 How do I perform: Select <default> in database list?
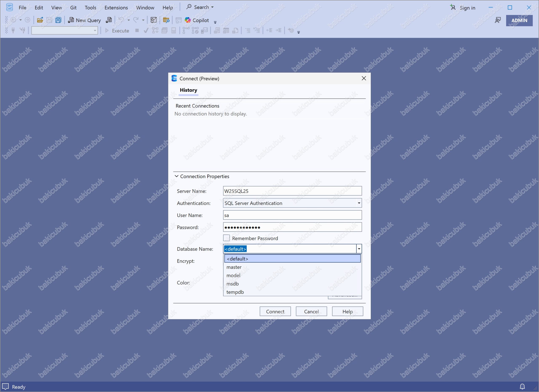coord(292,259)
